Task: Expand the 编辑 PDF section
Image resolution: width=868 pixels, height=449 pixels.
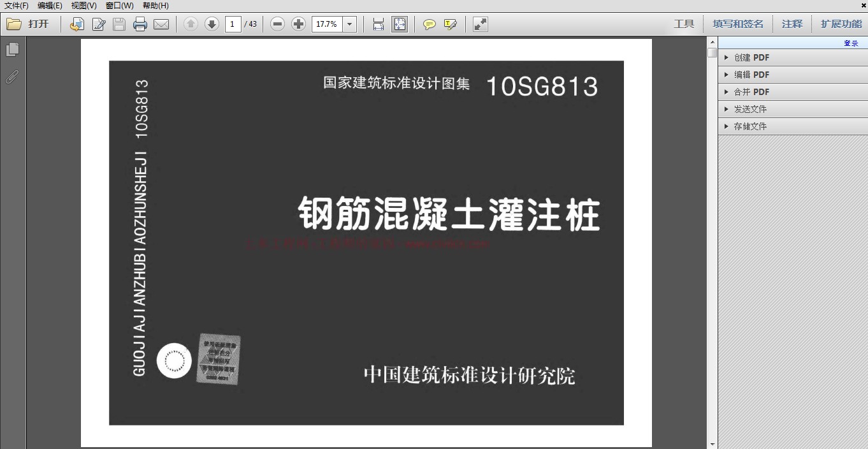Action: (793, 75)
